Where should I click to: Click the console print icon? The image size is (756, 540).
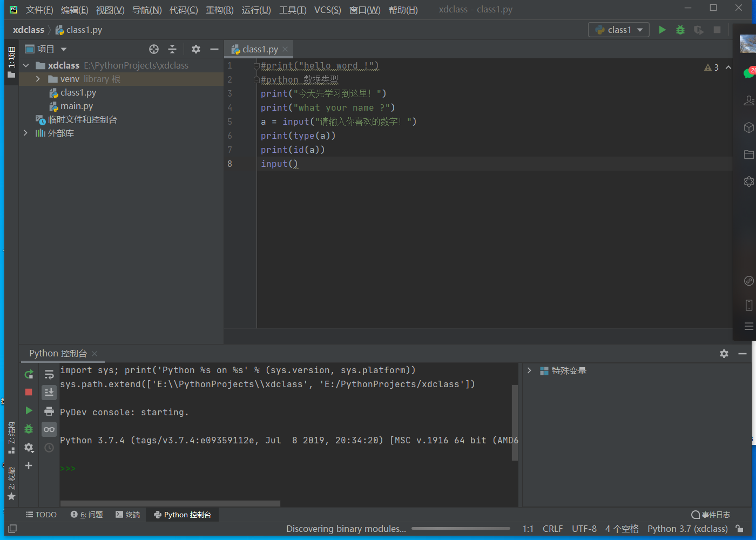click(49, 411)
